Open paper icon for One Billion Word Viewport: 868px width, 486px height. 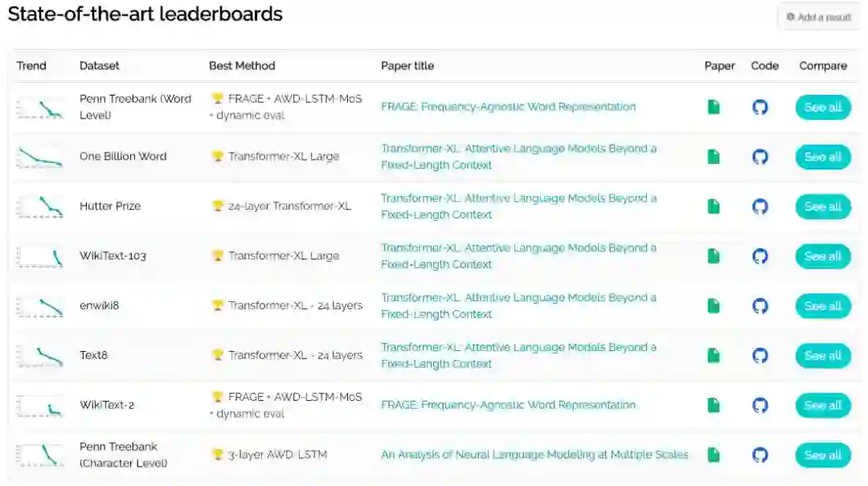click(x=714, y=157)
